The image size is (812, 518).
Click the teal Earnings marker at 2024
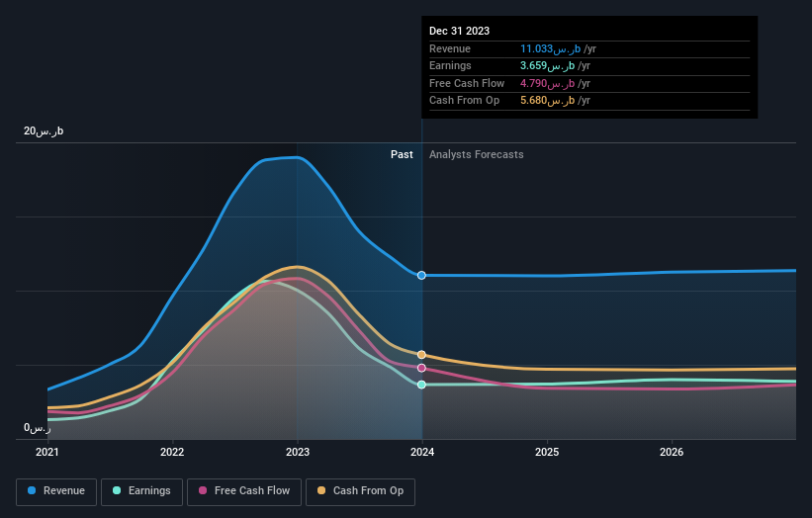coord(421,385)
